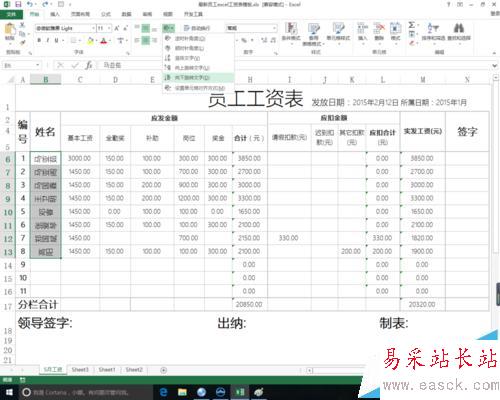Open the Windows Start button

pos(9,392)
